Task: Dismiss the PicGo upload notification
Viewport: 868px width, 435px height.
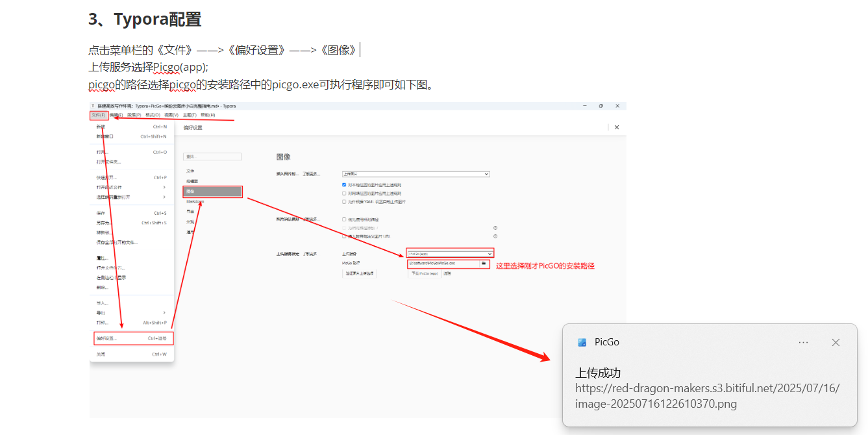Action: click(836, 342)
